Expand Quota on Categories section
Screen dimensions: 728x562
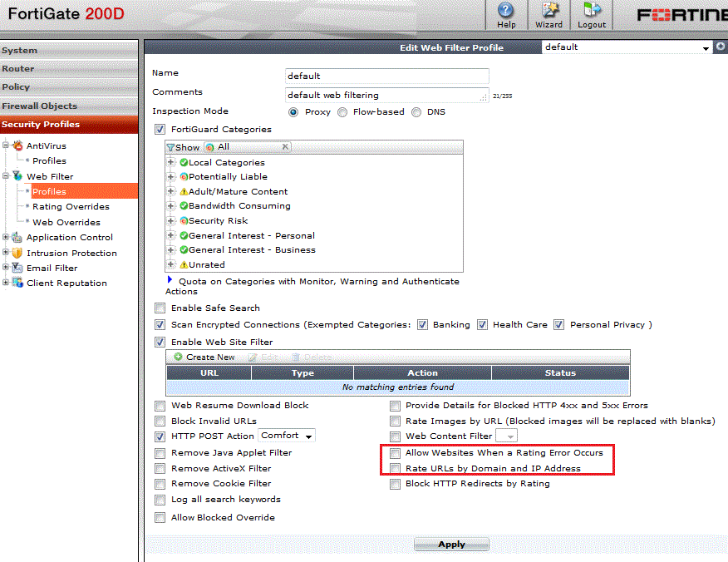point(170,279)
